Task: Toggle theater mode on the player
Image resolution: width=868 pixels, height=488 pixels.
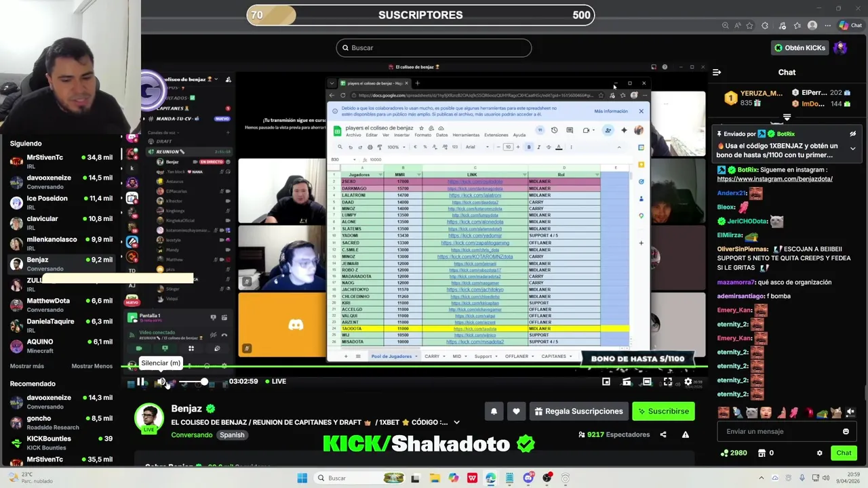Action: tap(647, 382)
